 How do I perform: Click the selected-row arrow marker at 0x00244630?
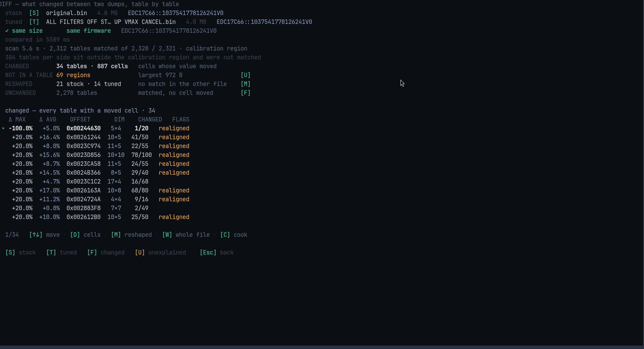(x=3, y=128)
